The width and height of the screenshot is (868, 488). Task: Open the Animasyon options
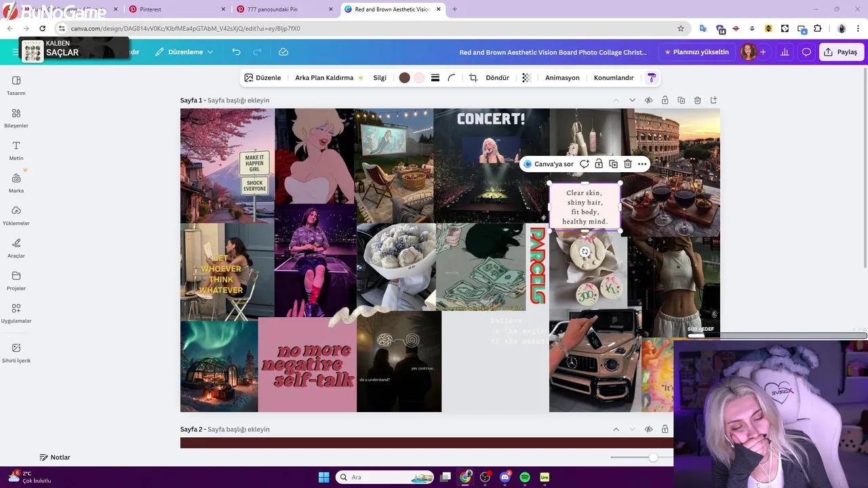point(562,78)
